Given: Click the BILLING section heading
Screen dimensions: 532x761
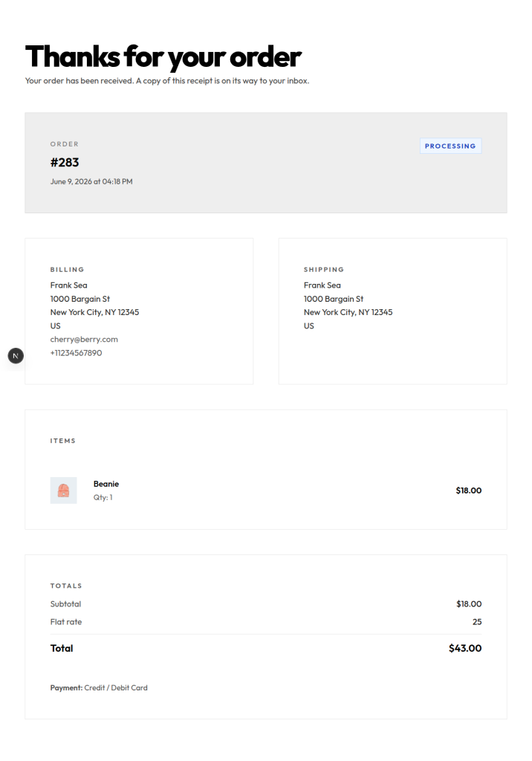Looking at the screenshot, I should click(x=68, y=269).
